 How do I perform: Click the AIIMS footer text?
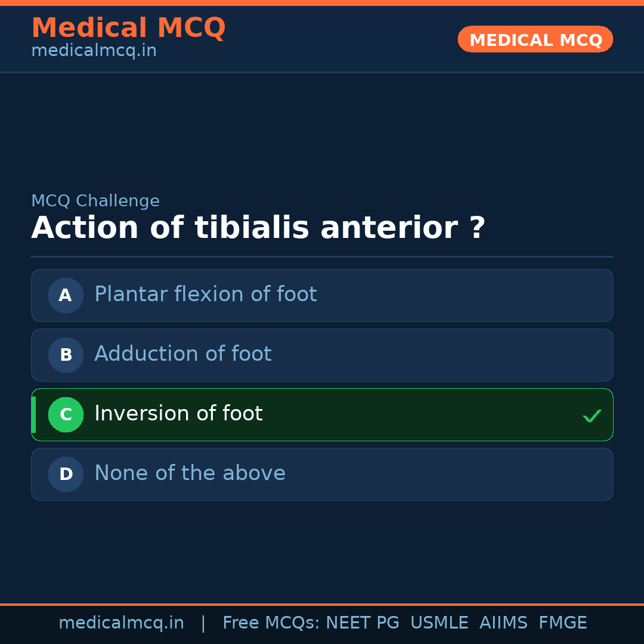(503, 623)
